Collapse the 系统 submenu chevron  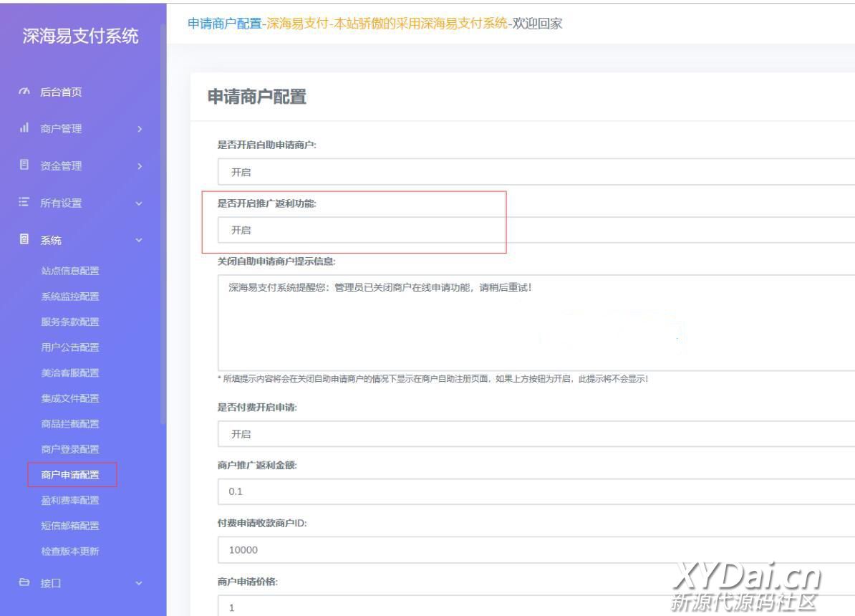pos(139,240)
